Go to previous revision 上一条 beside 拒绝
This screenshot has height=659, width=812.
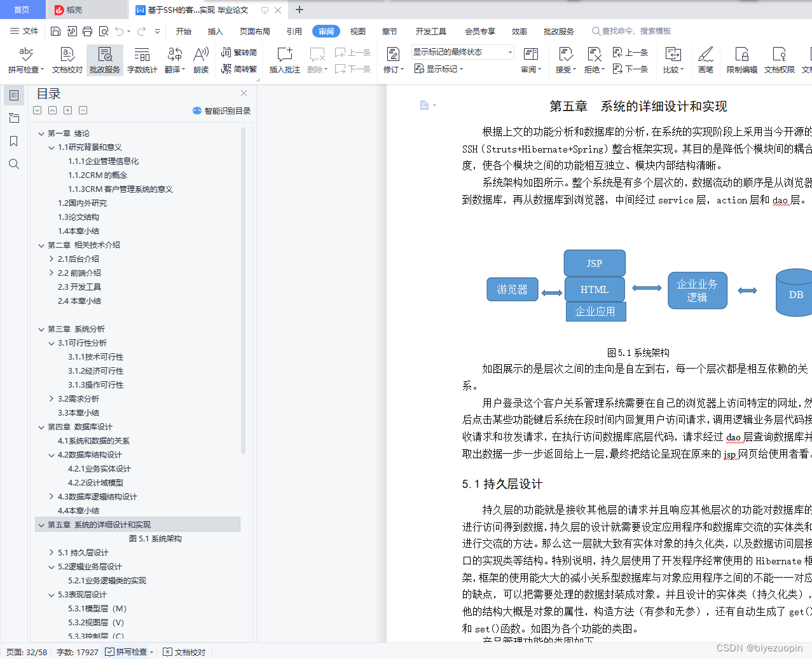[x=630, y=53]
